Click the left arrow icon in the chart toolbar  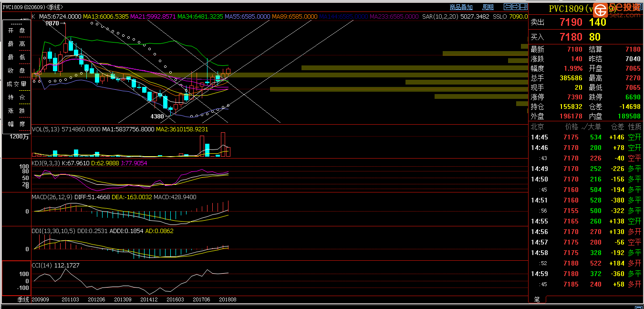click(x=508, y=7)
